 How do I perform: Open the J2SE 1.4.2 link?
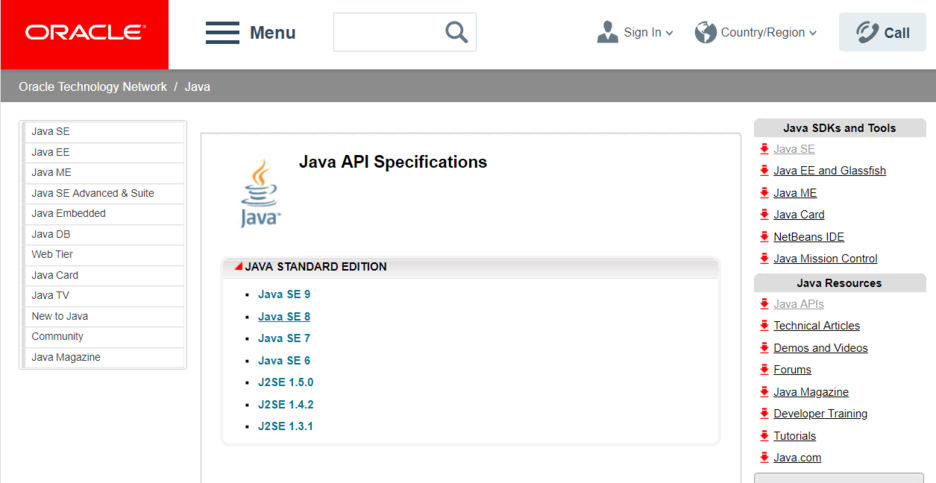click(x=285, y=405)
